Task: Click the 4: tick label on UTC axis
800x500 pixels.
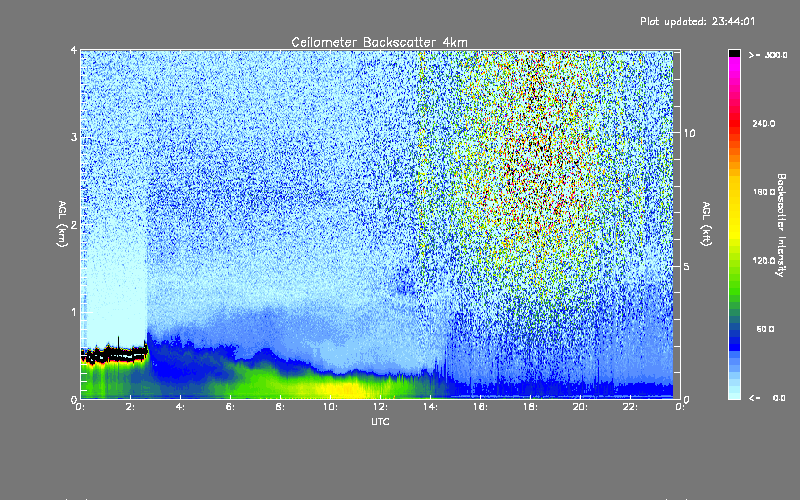Action: point(180,407)
